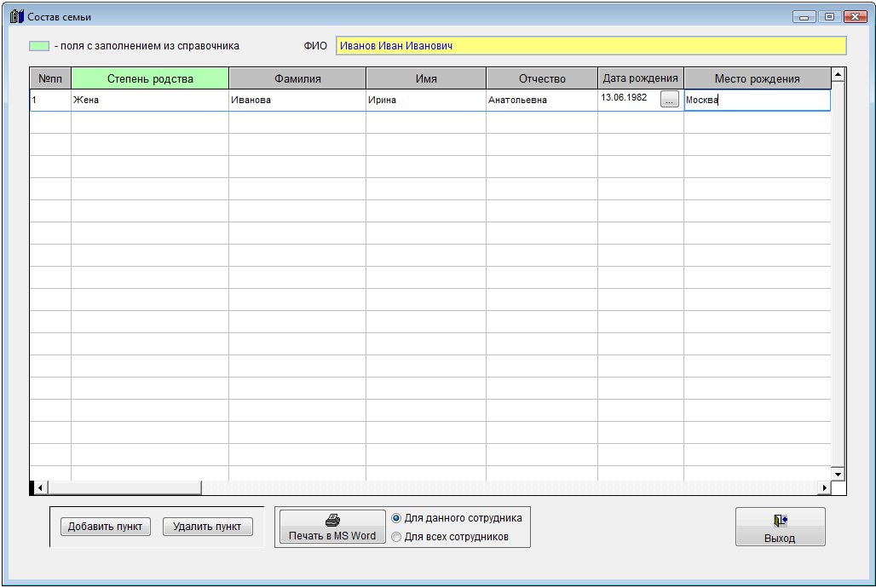Select the 'Для данного сотрудника' radio option
The image size is (876, 588).
pos(396,518)
